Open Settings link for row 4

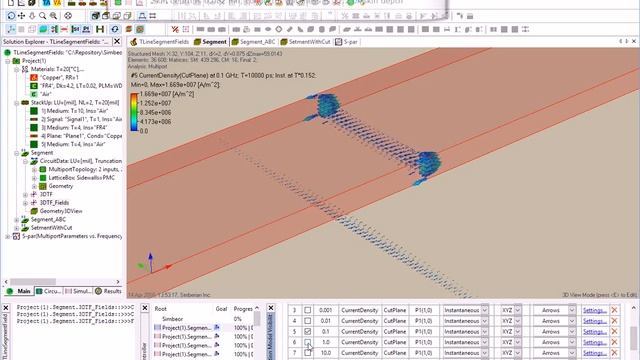(594, 321)
